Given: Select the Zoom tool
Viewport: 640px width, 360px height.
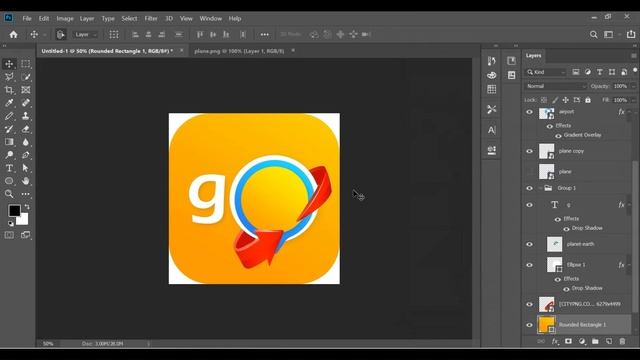Looking at the screenshot, I should (x=9, y=194).
